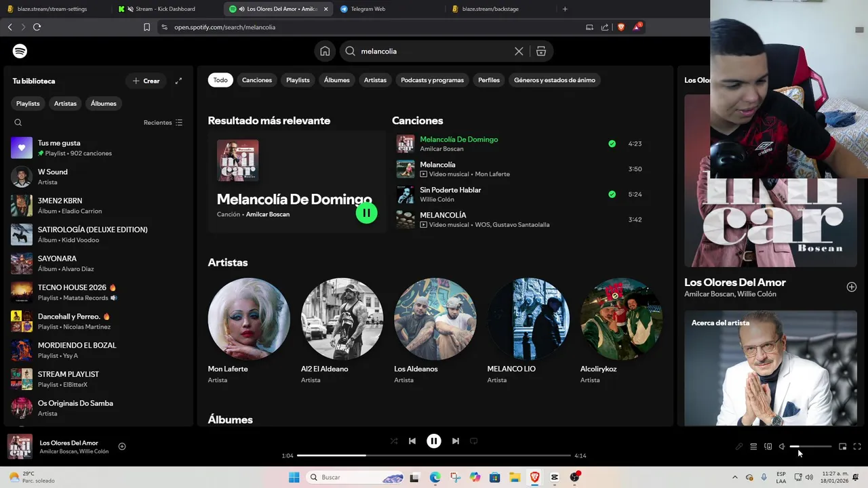868x488 pixels.
Task: Click the Crear button
Action: coord(146,81)
